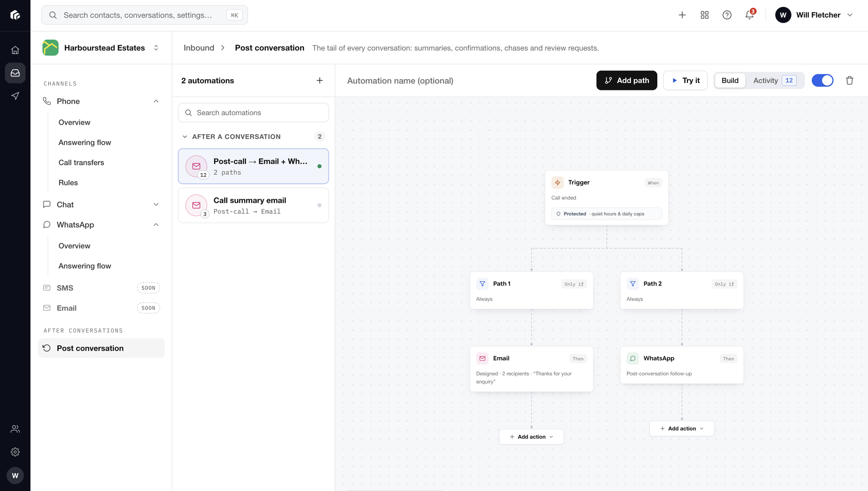Image resolution: width=868 pixels, height=491 pixels.
Task: Toggle the automation enabled switch off
Action: pos(822,80)
